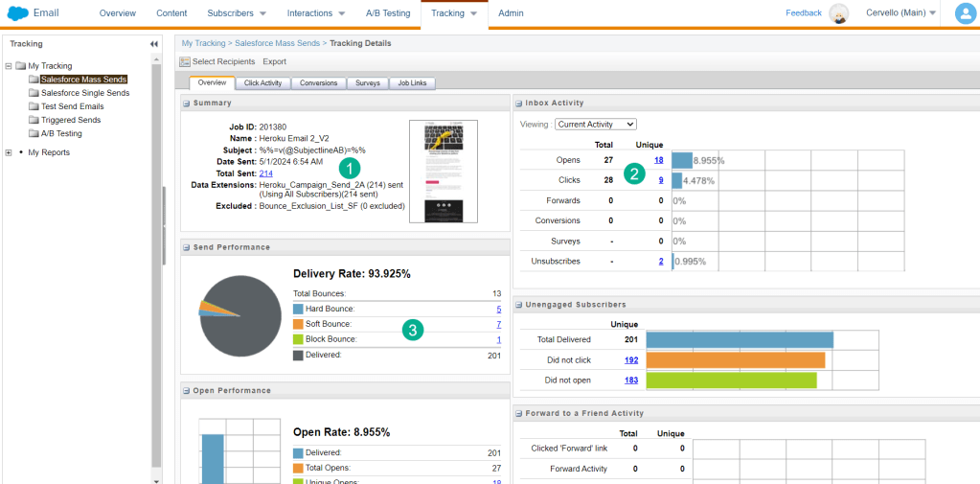Switch to the Job Links tab
Viewport: 980px width, 484px height.
tap(412, 83)
